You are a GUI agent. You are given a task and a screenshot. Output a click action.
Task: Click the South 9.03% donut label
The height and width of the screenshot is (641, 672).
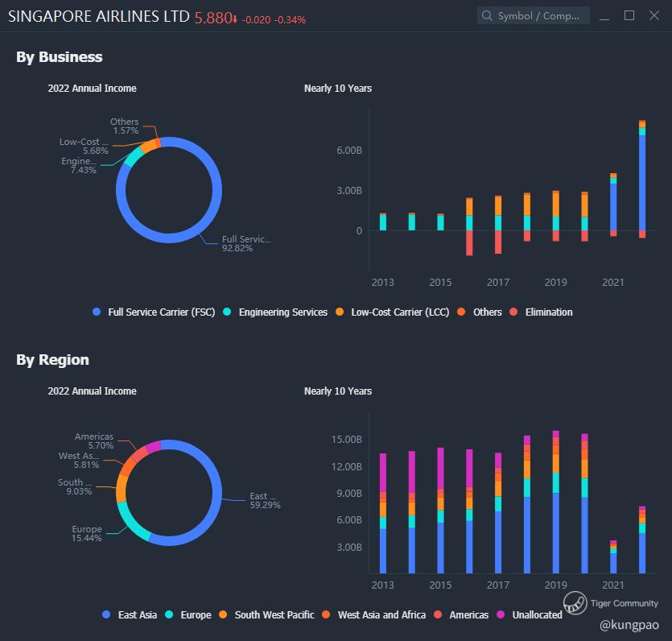[75, 486]
